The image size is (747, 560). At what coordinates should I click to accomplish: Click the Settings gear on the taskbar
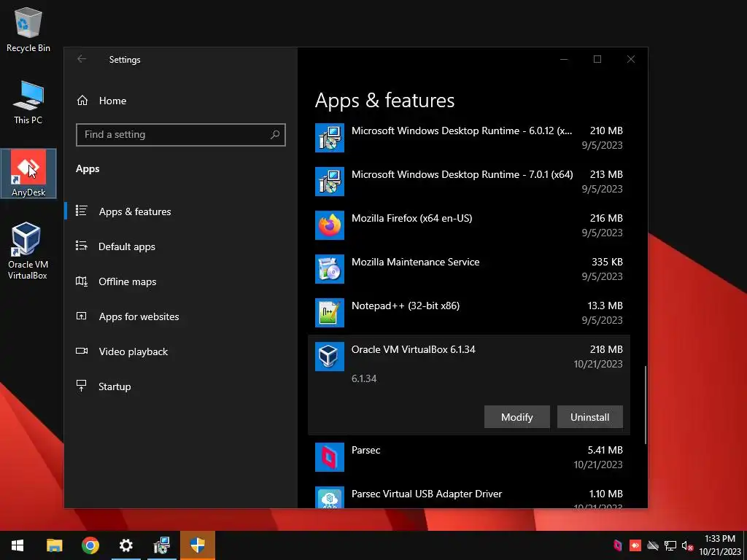point(125,545)
